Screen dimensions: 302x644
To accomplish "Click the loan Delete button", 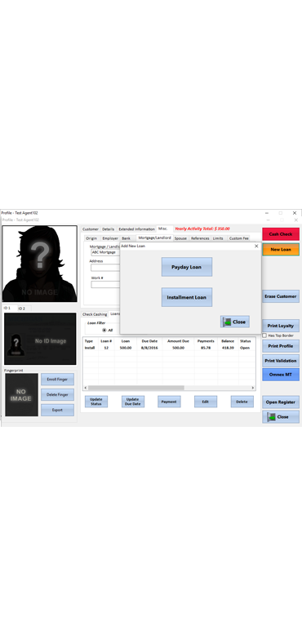I will point(242,402).
